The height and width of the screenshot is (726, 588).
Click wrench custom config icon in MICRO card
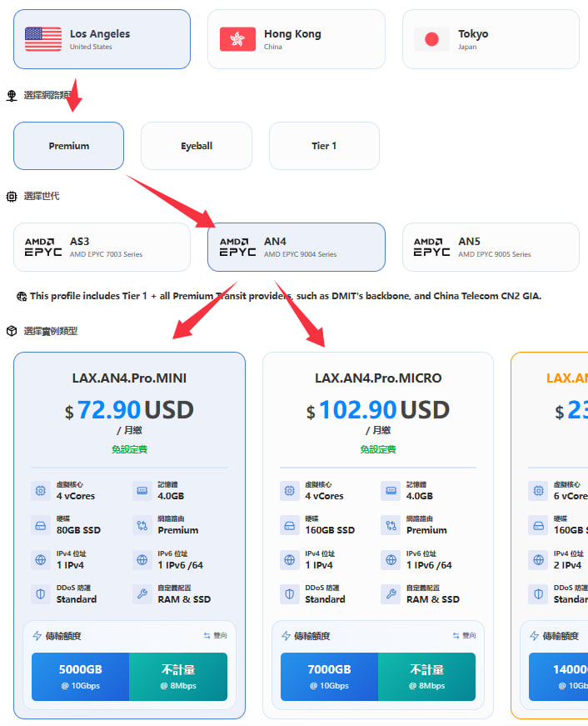coord(391,594)
